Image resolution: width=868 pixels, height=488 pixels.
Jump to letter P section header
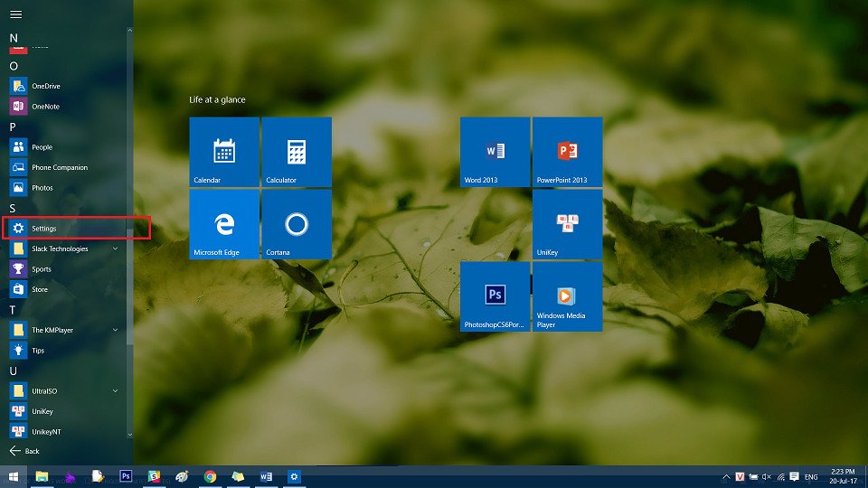click(x=13, y=127)
